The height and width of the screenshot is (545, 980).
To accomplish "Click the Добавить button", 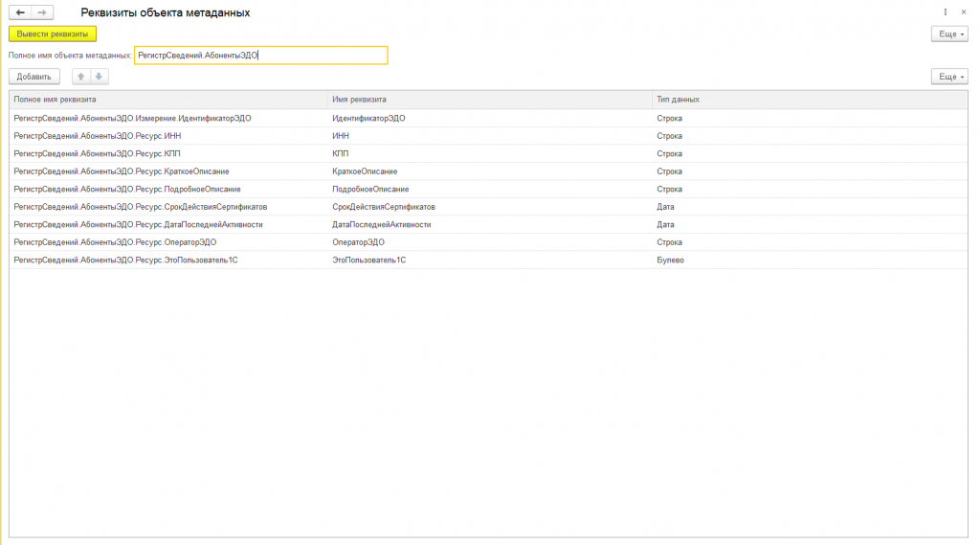I will click(34, 77).
